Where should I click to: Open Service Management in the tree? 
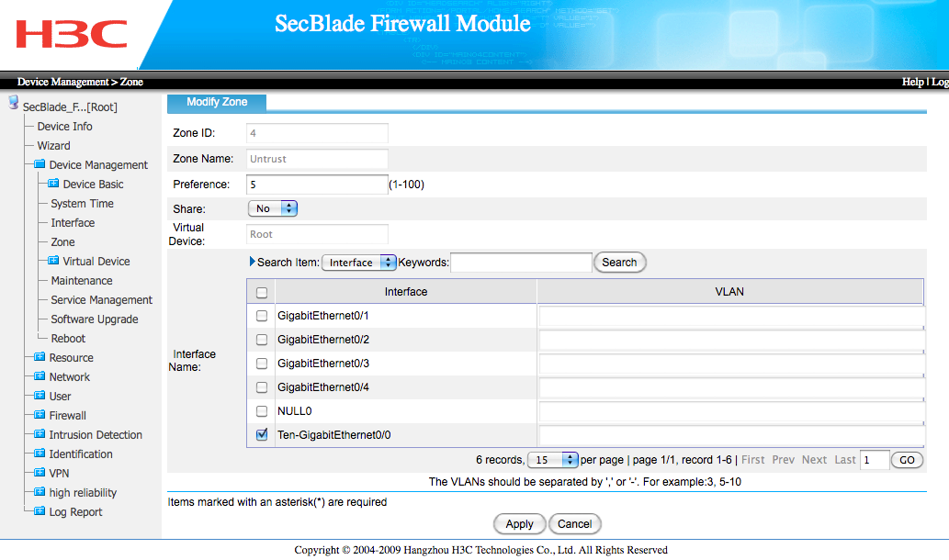[x=102, y=300]
